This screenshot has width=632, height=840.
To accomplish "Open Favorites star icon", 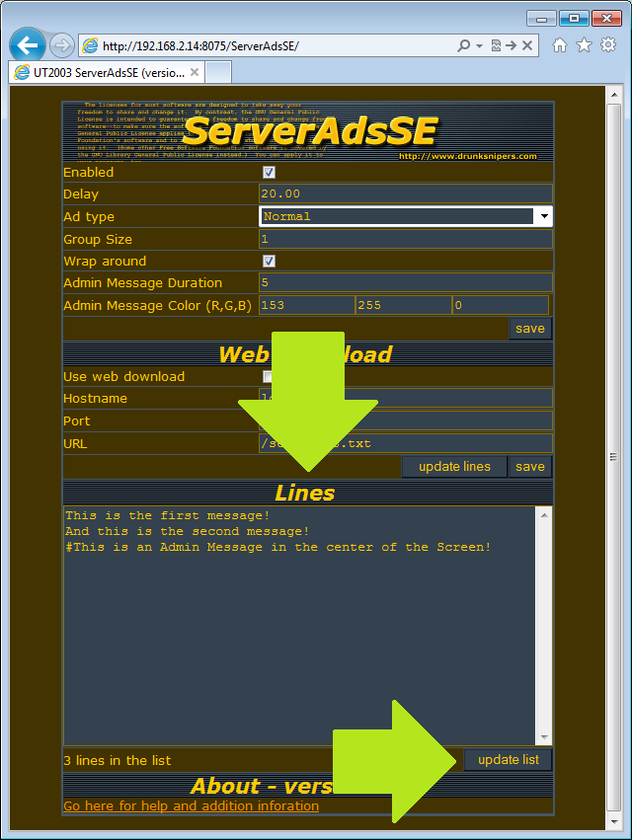I will point(584,45).
